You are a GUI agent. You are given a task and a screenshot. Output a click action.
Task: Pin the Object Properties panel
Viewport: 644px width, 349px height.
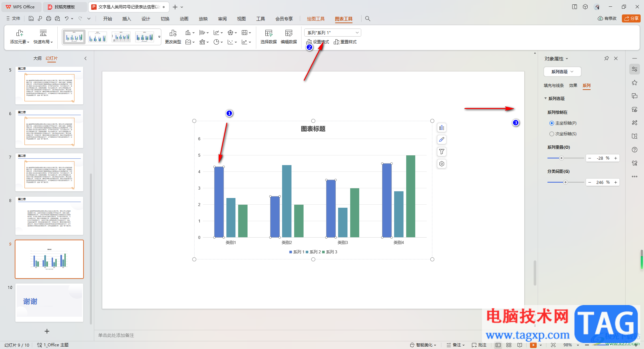[x=606, y=58]
